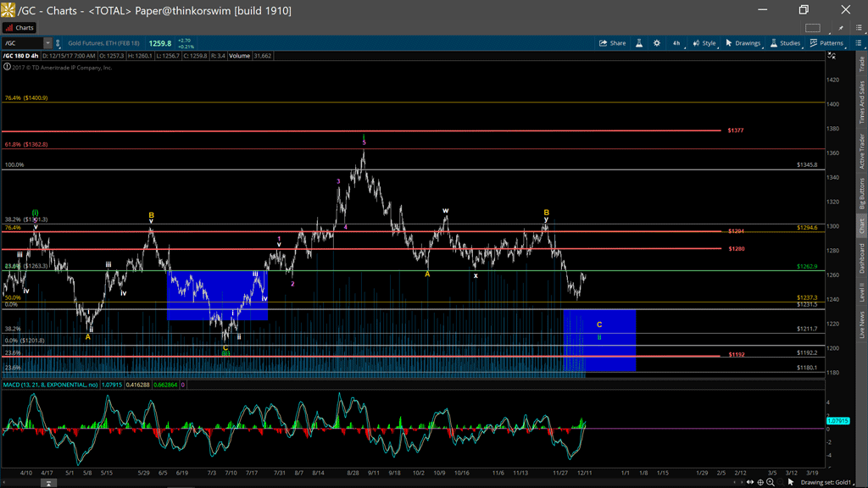
Task: Expand the /GC symbol dropdown arrow
Action: pyautogui.click(x=47, y=43)
